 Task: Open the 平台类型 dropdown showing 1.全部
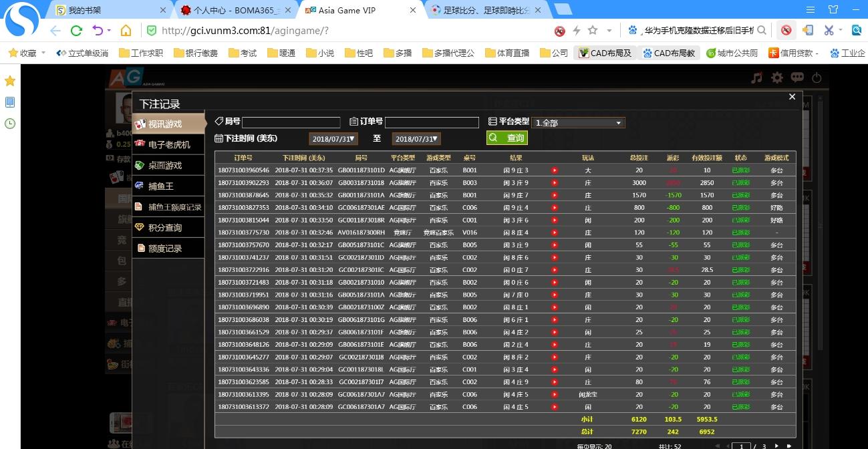pyautogui.click(x=579, y=123)
